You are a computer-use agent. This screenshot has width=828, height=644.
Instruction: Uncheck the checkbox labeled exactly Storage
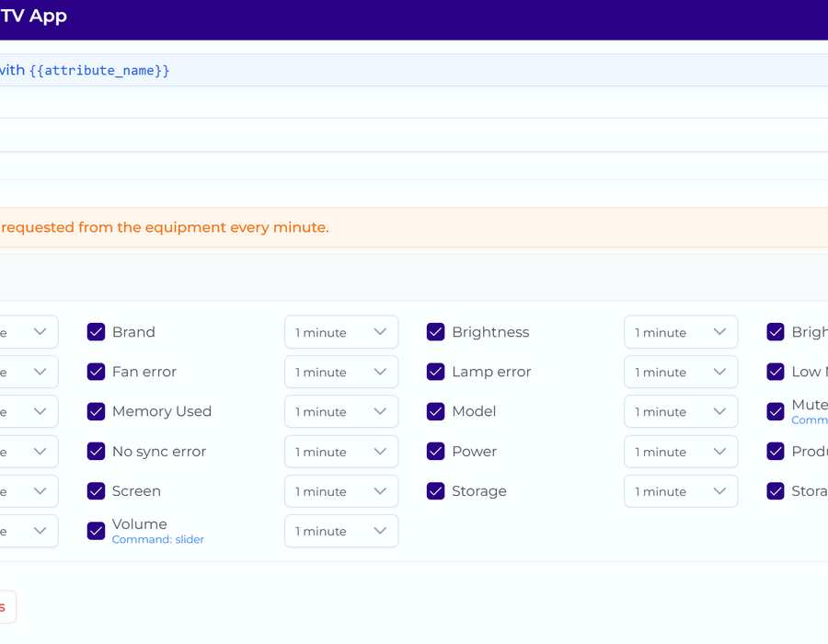point(436,491)
